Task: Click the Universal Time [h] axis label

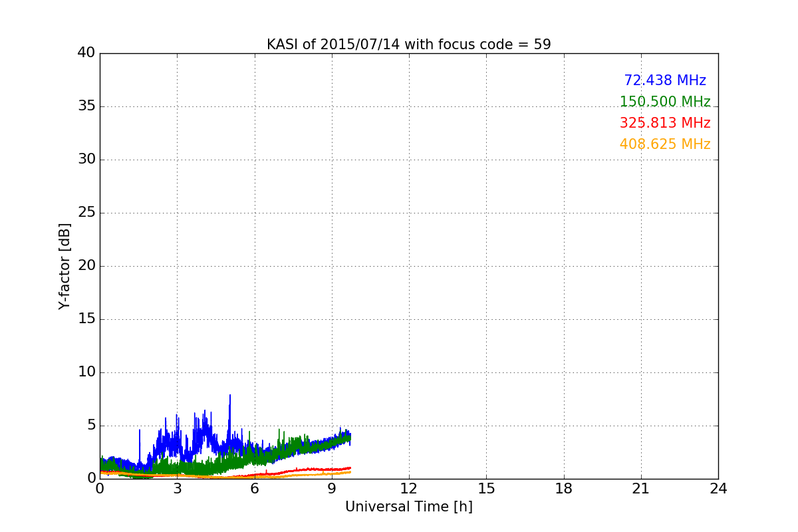Action: click(409, 507)
